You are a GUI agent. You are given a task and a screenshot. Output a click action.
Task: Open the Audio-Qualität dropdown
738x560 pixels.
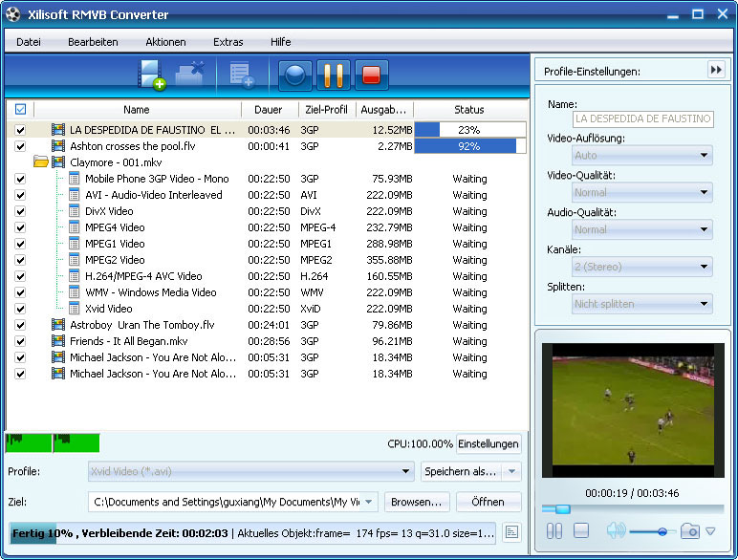642,229
